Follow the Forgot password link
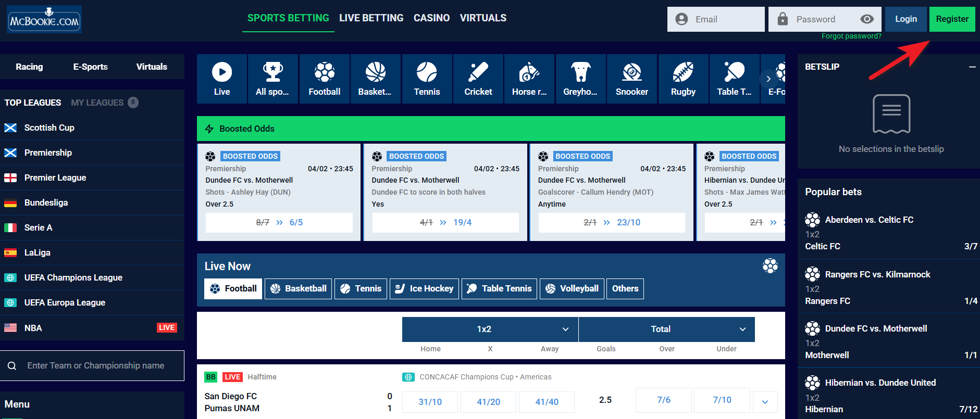Image resolution: width=980 pixels, height=419 pixels. tap(851, 36)
